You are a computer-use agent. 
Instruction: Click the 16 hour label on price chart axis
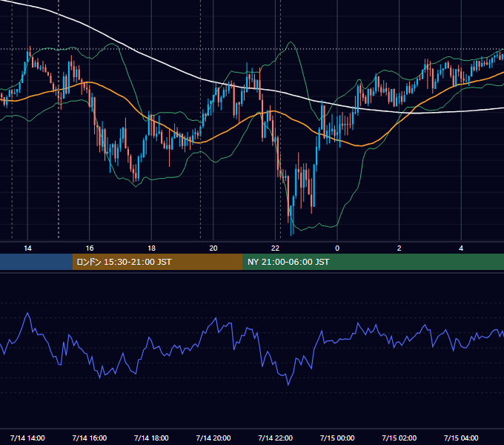pyautogui.click(x=90, y=248)
